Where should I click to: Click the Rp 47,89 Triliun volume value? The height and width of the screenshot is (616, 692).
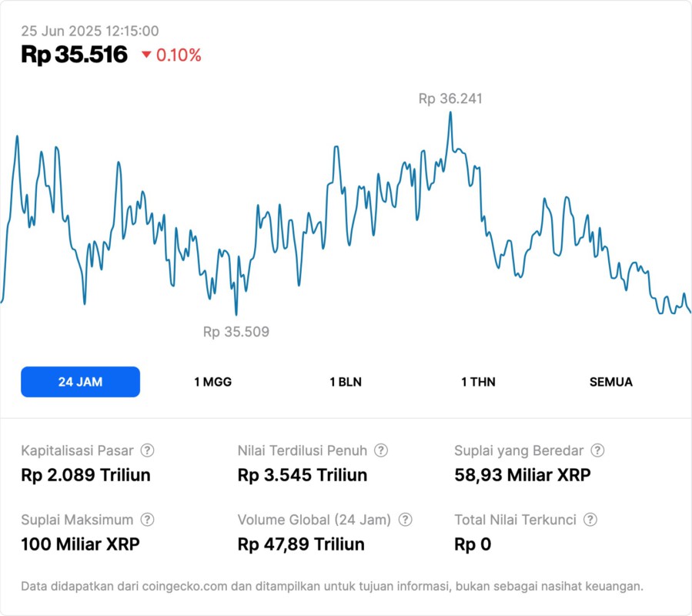tap(301, 544)
